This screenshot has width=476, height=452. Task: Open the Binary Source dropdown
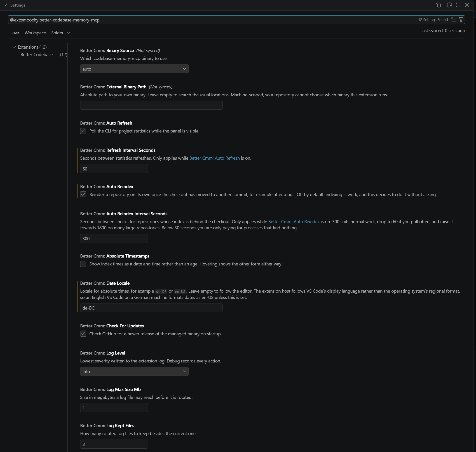(134, 69)
